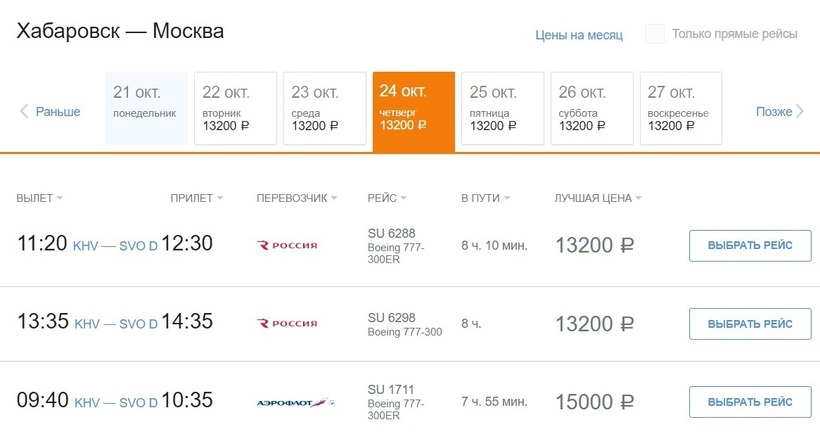Choose the 15000 ₽ Aeroflot flight button
The height and width of the screenshot is (434, 820).
750,402
